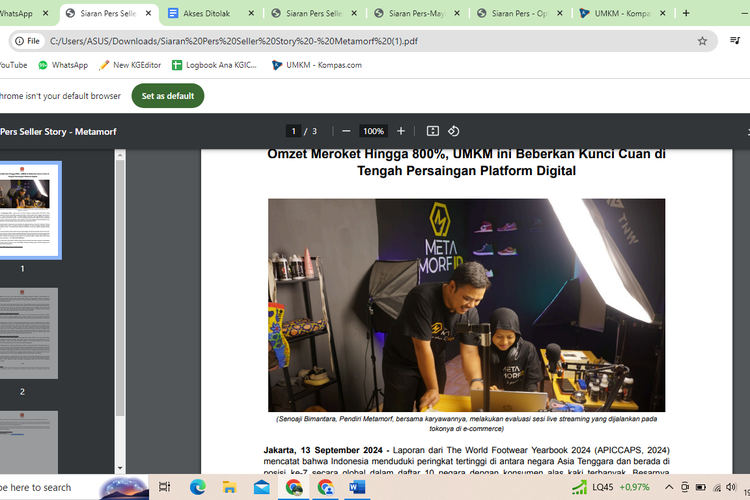
Task: Click the Metamorf studio photo in document
Action: point(466,305)
